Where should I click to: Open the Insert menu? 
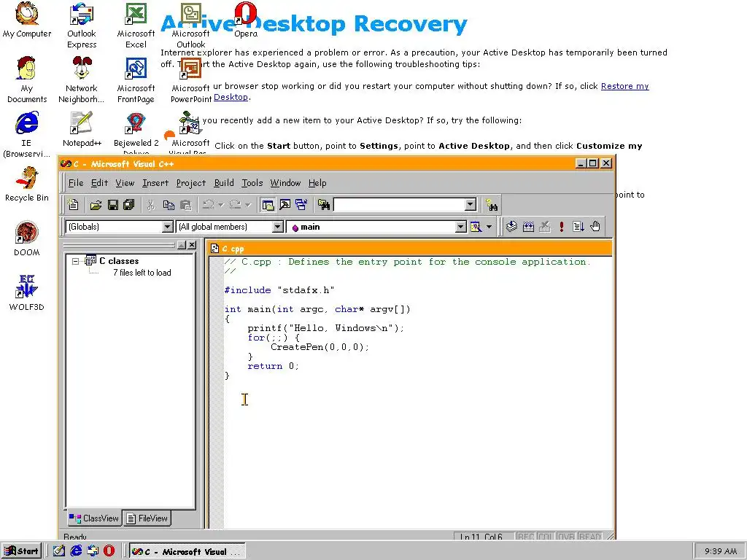coord(155,183)
